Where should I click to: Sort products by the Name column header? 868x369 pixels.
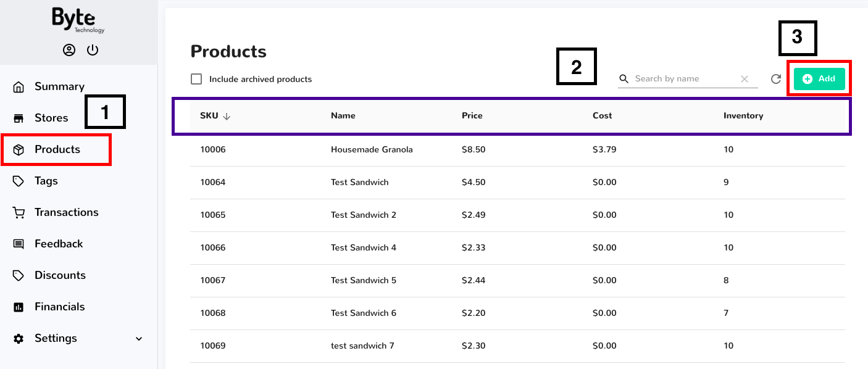click(x=343, y=115)
